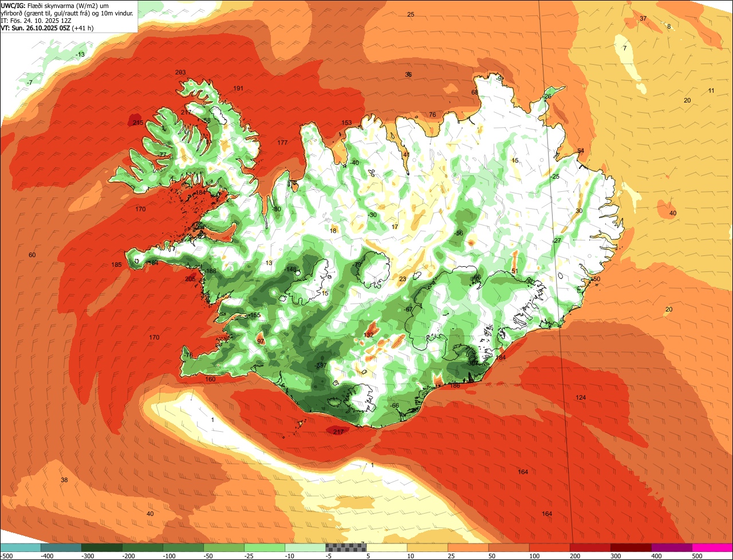Click the '215' value in the dark red patch
Image resolution: width=733 pixels, height=560 pixels.
138,123
